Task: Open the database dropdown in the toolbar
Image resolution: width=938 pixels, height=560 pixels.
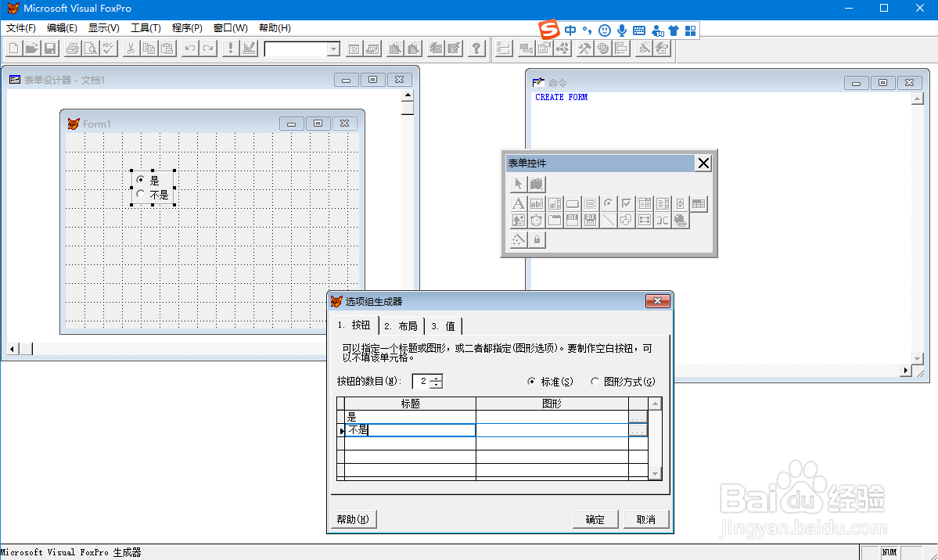Action: [334, 49]
